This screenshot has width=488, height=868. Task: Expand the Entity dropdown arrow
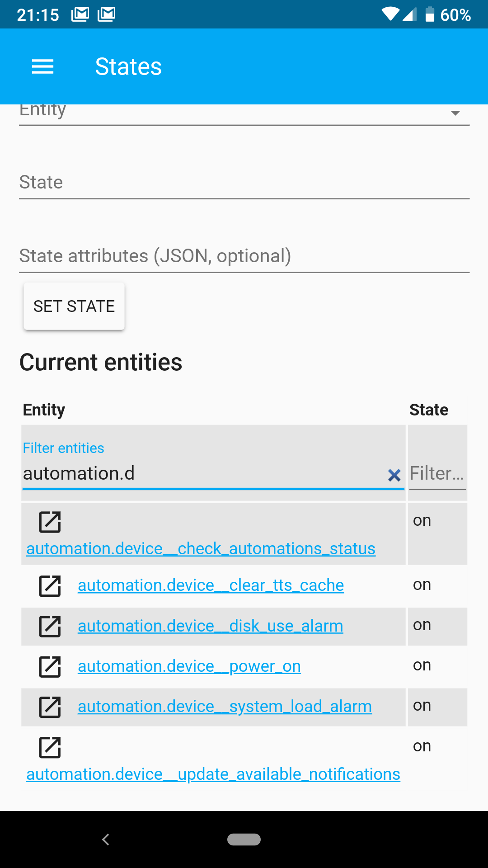455,113
